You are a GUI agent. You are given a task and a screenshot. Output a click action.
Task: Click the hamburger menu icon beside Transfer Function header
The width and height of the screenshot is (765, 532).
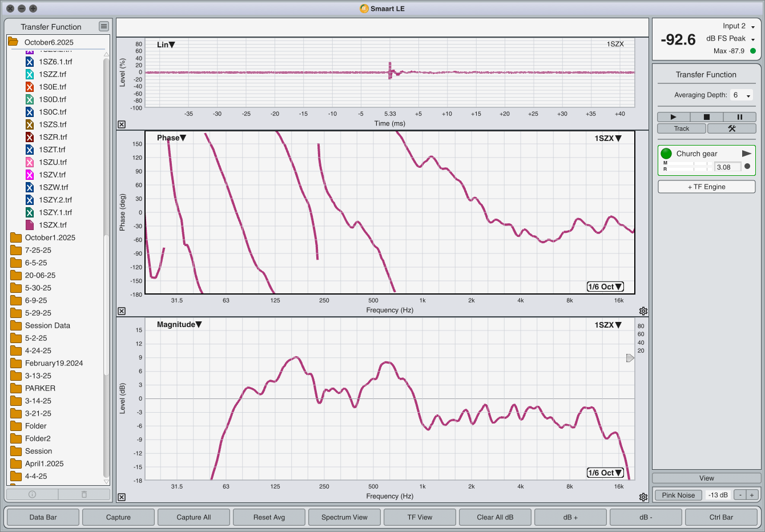pos(103,26)
